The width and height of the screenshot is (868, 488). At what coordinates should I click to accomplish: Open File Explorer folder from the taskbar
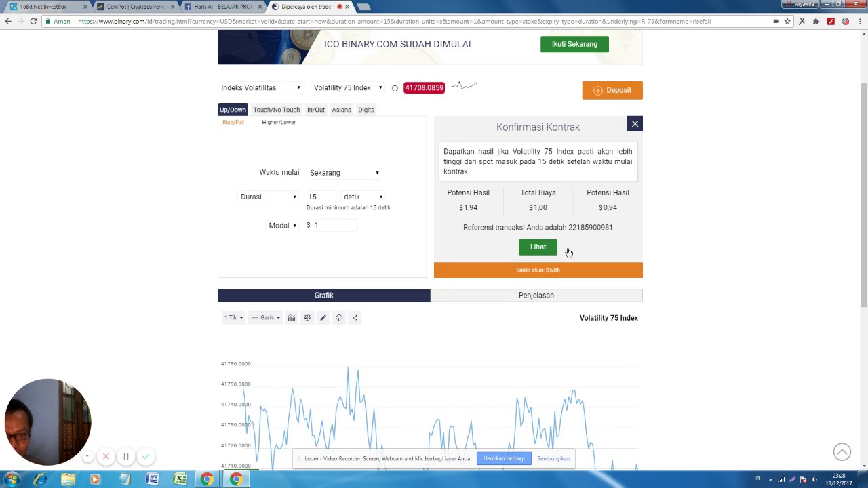point(68,479)
